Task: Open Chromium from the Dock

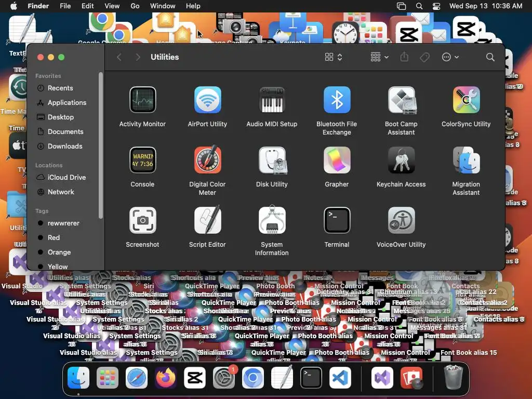Action: (253, 378)
